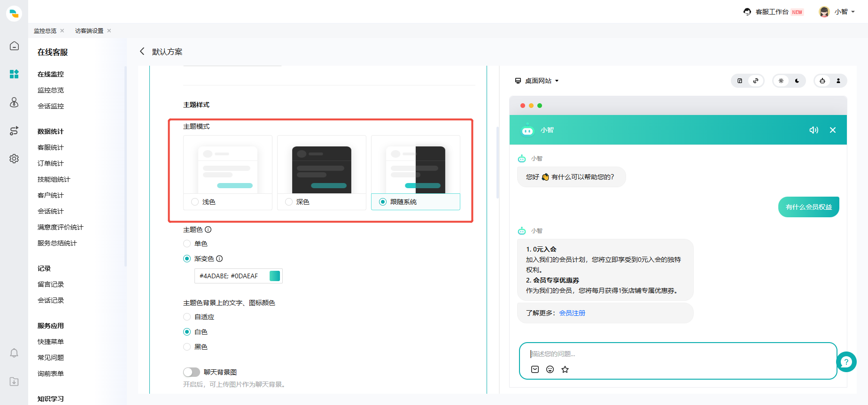Open the gradient color swatch picker
The image size is (868, 405).
tap(275, 276)
